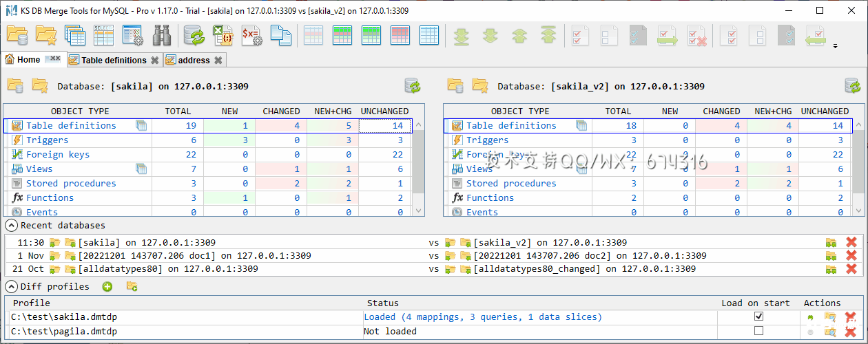The height and width of the screenshot is (344, 868).
Task: Toggle uncheck all right items icon
Action: pyautogui.click(x=758, y=34)
